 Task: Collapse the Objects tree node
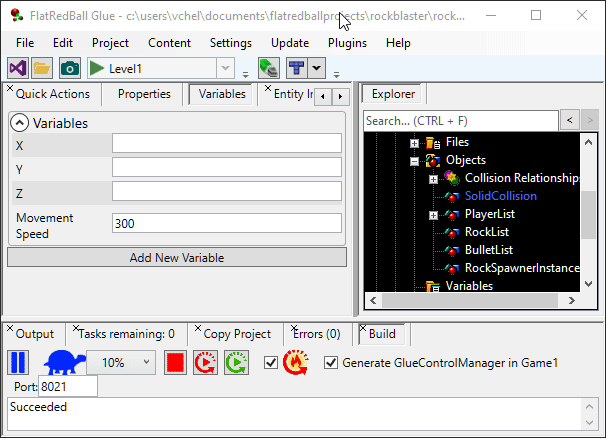[x=414, y=160]
